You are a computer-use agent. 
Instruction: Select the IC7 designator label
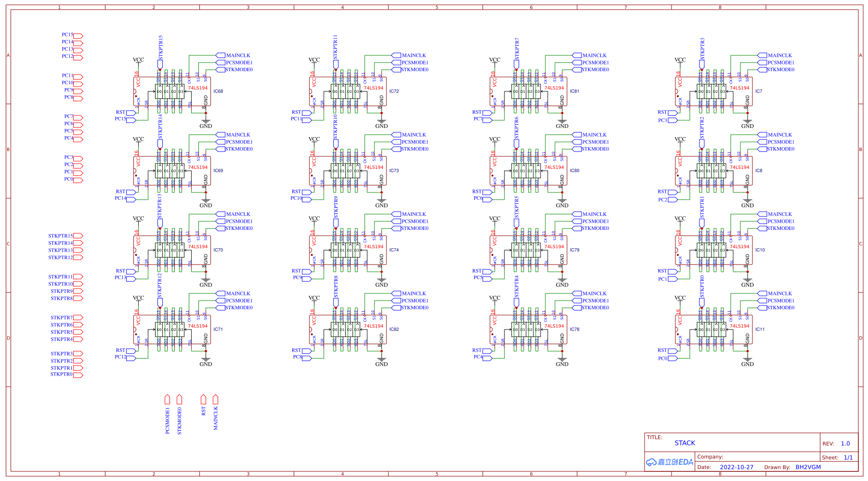[759, 91]
